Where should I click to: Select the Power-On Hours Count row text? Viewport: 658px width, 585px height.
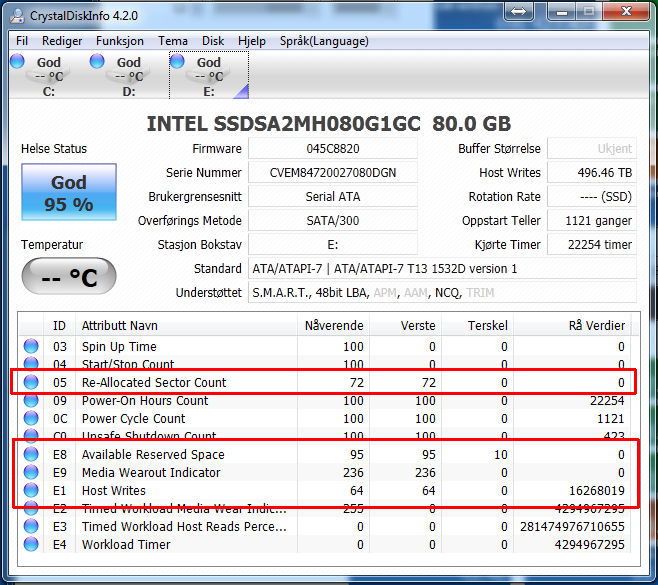145,400
